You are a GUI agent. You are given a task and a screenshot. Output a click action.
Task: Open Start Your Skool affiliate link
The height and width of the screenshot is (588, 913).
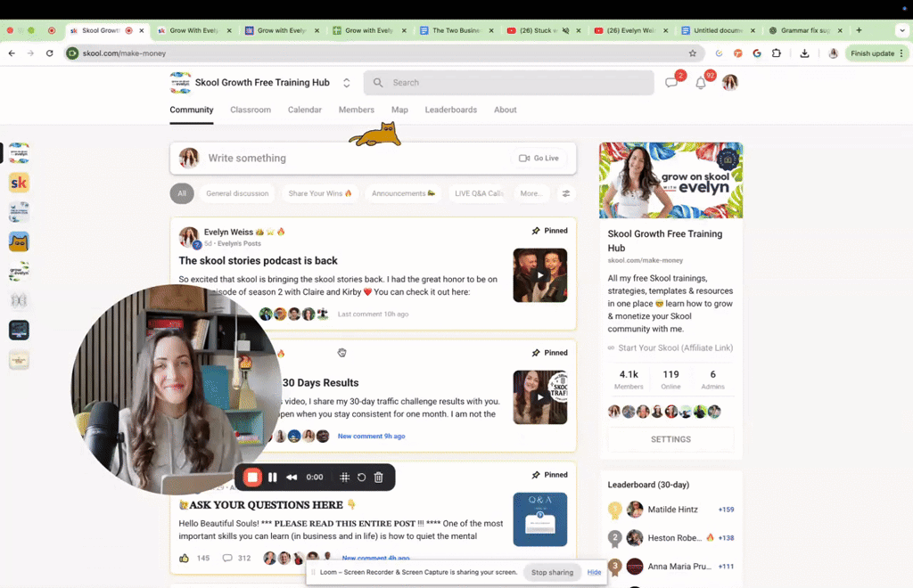point(676,347)
